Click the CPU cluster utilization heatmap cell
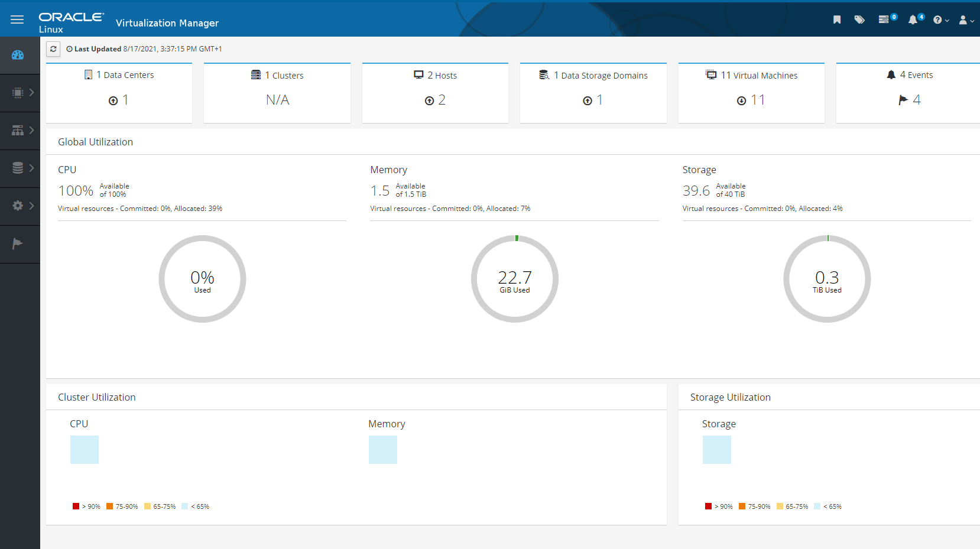The width and height of the screenshot is (980, 549). click(84, 449)
